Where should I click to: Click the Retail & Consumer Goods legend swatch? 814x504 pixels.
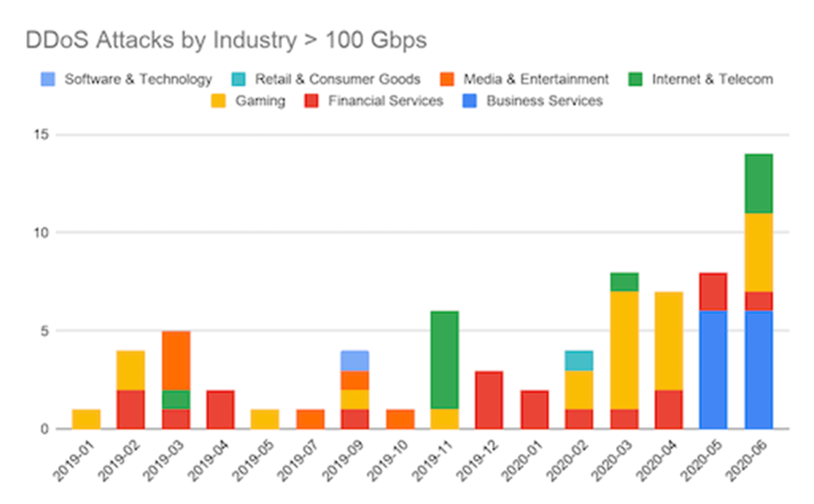click(x=239, y=79)
